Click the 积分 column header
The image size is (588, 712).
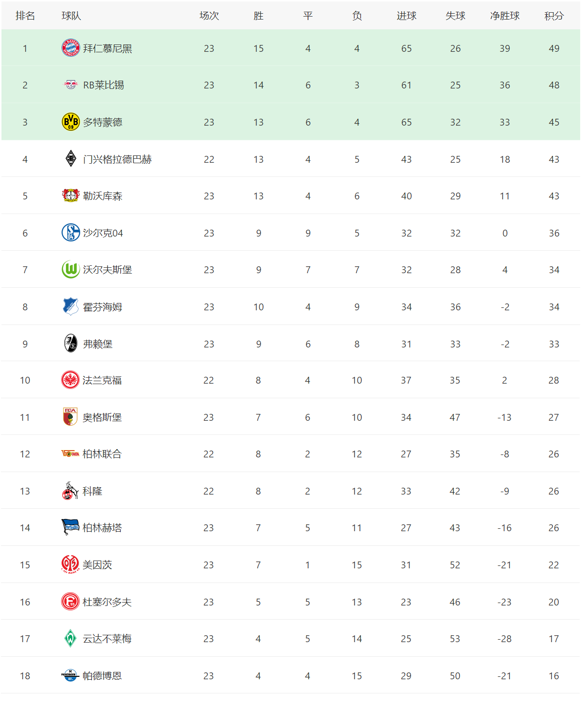click(x=554, y=16)
